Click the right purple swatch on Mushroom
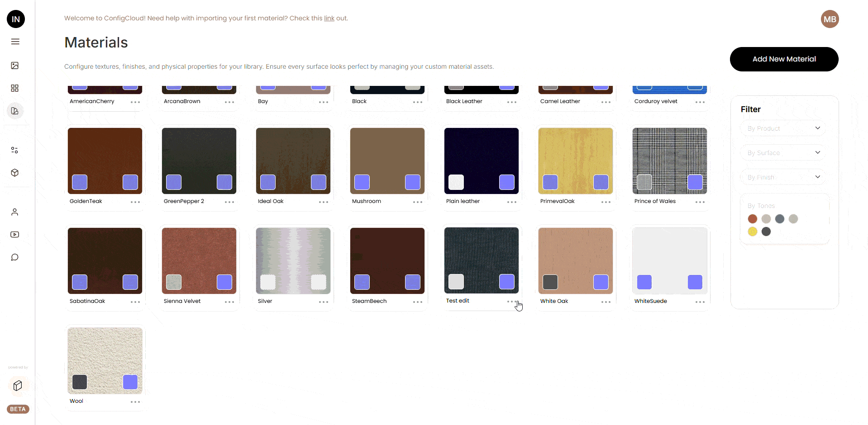The image size is (868, 425). 413,182
